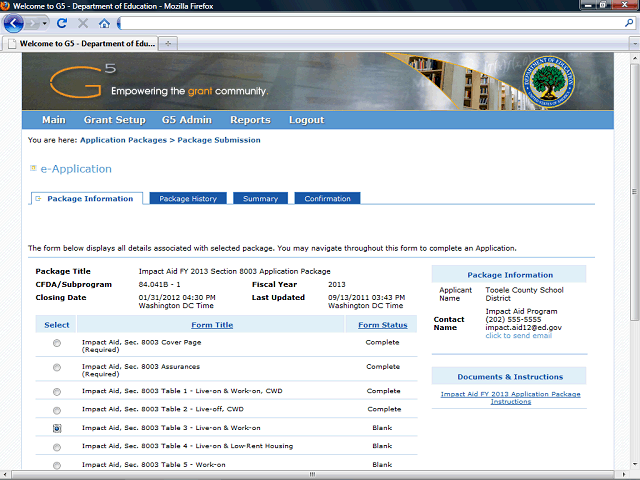640x480 pixels.
Task: Switch to the Package History tab
Action: (x=188, y=198)
